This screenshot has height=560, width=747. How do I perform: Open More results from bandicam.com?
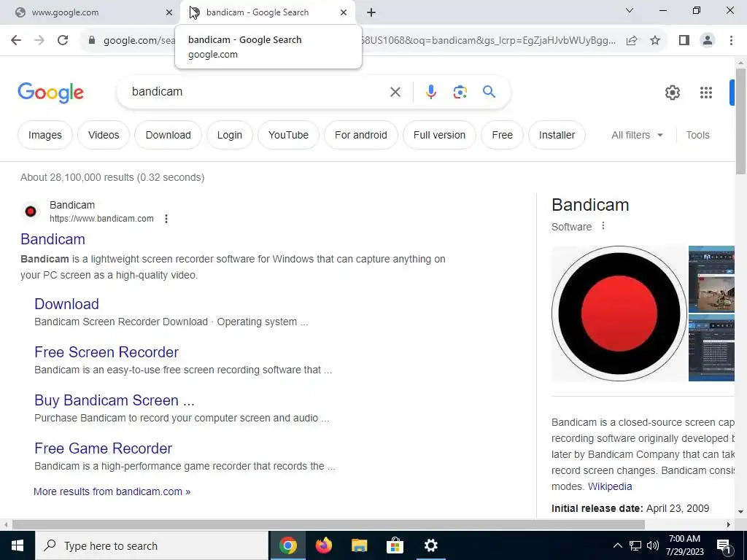pos(112,491)
